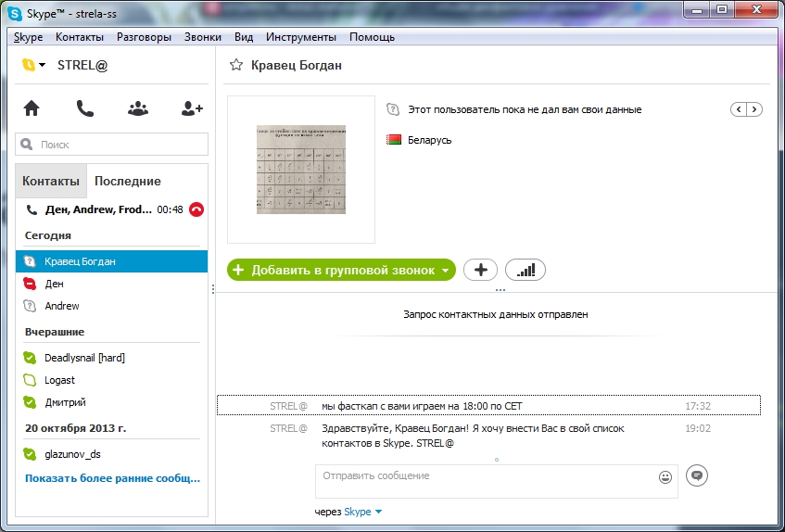This screenshot has width=785, height=532.
Task: Click the Сегодня group header
Action: pyautogui.click(x=48, y=235)
